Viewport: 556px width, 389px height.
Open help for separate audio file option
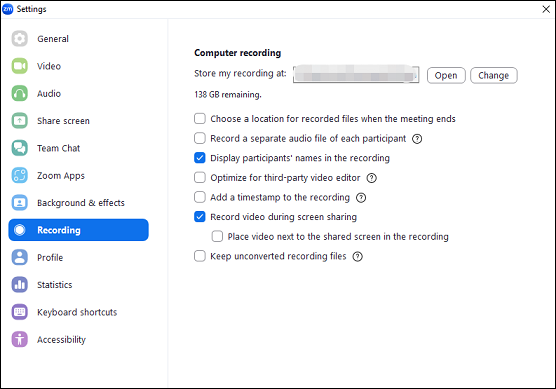(417, 139)
